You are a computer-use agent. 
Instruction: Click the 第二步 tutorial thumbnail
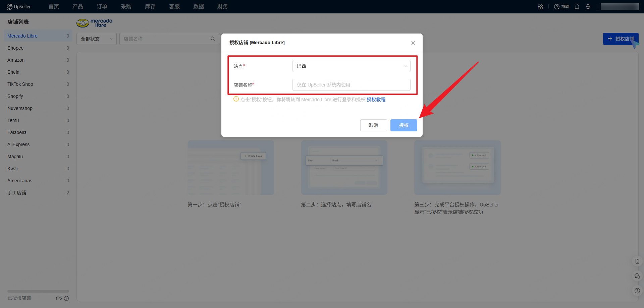tap(344, 168)
